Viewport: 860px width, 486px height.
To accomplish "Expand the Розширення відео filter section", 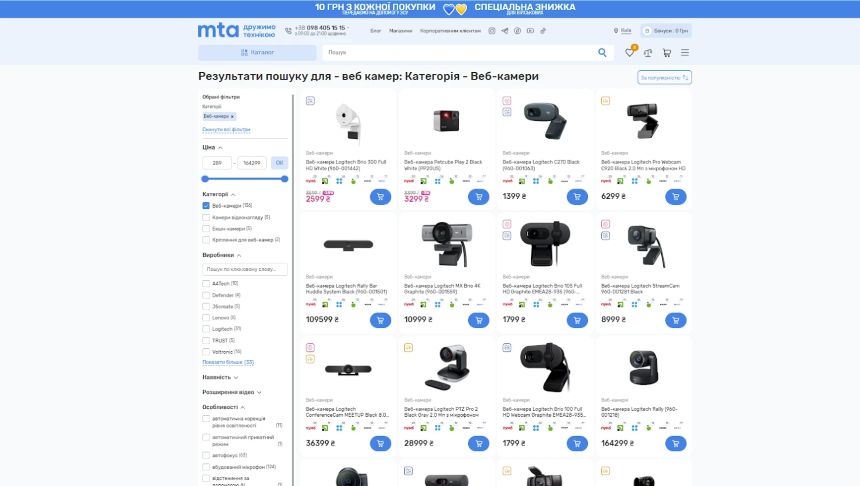I will (232, 392).
